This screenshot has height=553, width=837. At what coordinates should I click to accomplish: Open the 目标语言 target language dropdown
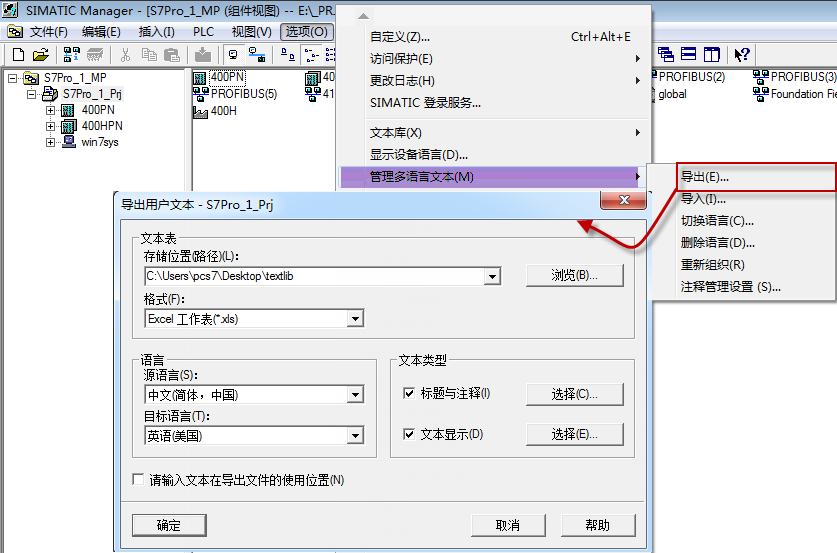tap(355, 436)
